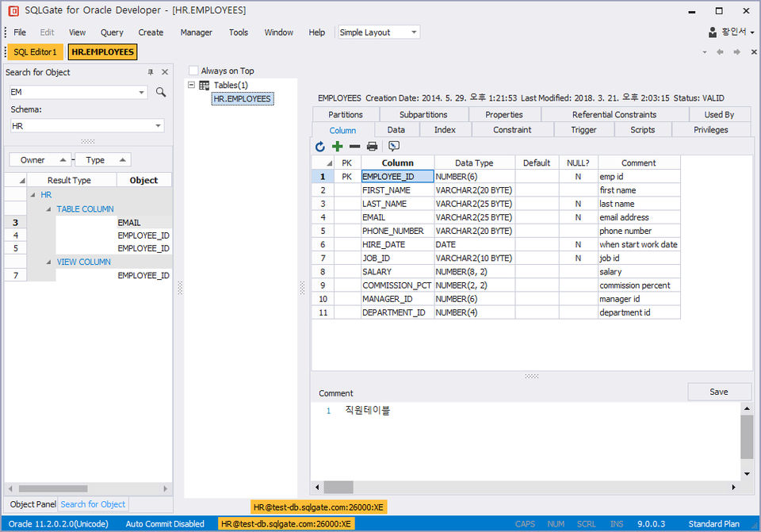
Task: Add a new column with green plus icon
Action: pos(338,147)
